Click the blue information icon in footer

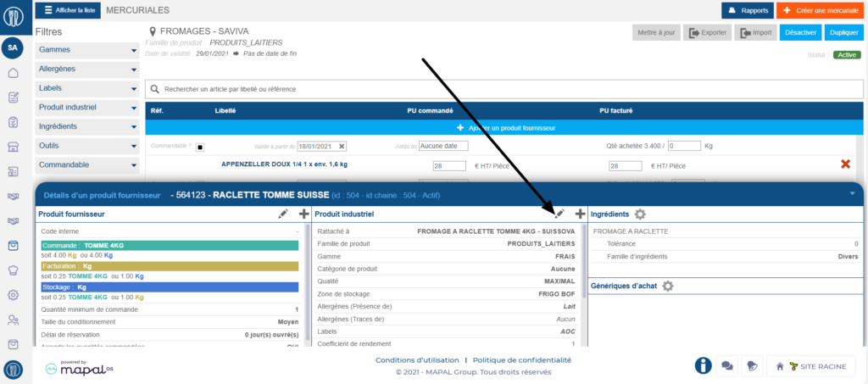point(703,365)
